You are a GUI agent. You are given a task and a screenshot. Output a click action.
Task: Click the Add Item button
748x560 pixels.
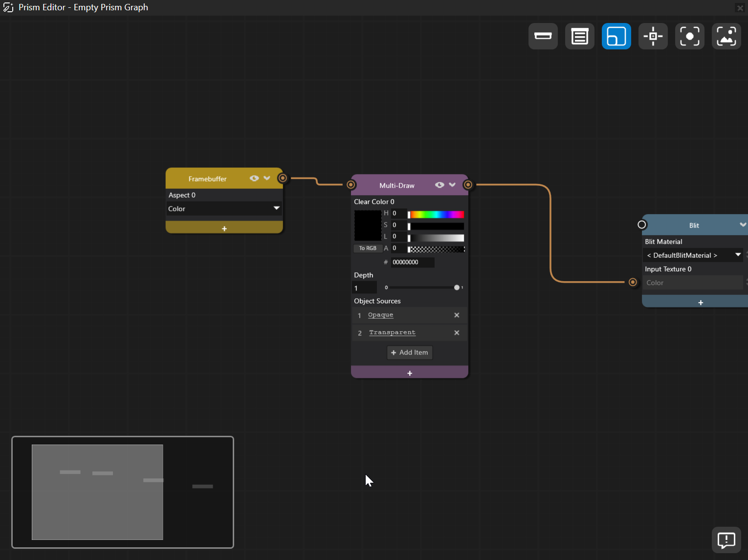(410, 353)
